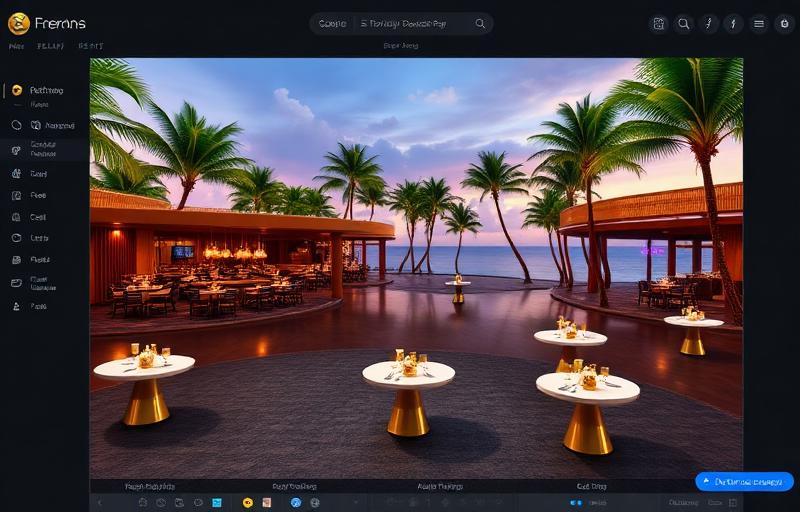Click the yellow eye icon in the bottom toolbar
Image resolution: width=800 pixels, height=512 pixels.
[x=248, y=503]
